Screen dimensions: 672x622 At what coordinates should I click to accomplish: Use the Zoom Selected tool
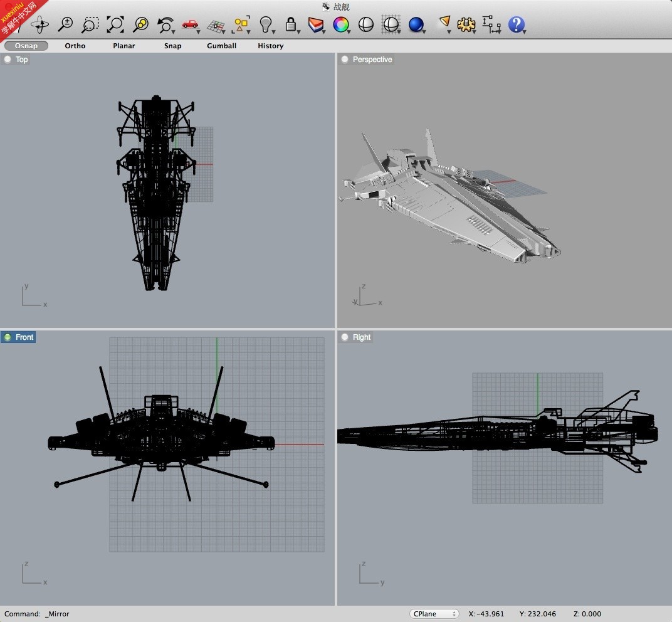coord(140,24)
